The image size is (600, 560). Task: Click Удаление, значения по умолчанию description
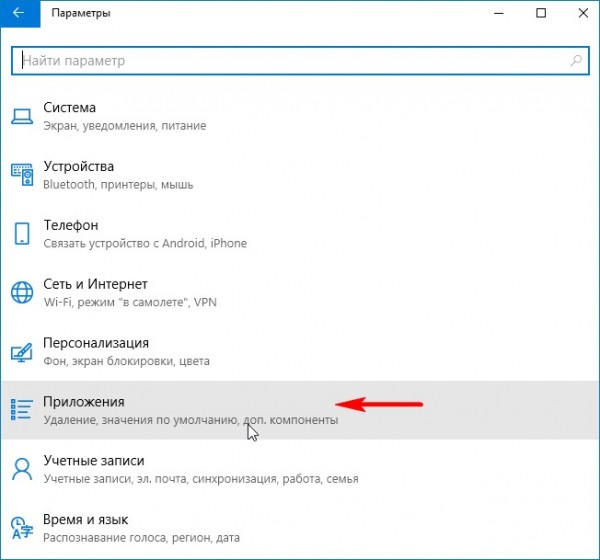pos(191,420)
